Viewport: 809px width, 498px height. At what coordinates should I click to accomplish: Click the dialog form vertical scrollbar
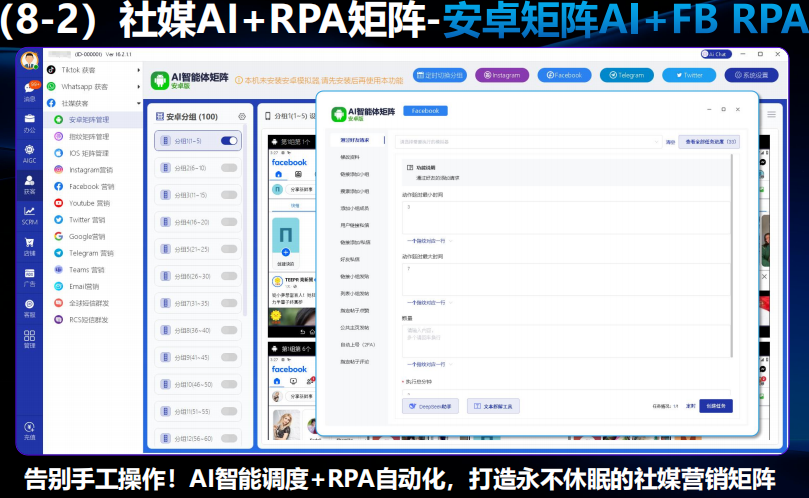(x=732, y=256)
